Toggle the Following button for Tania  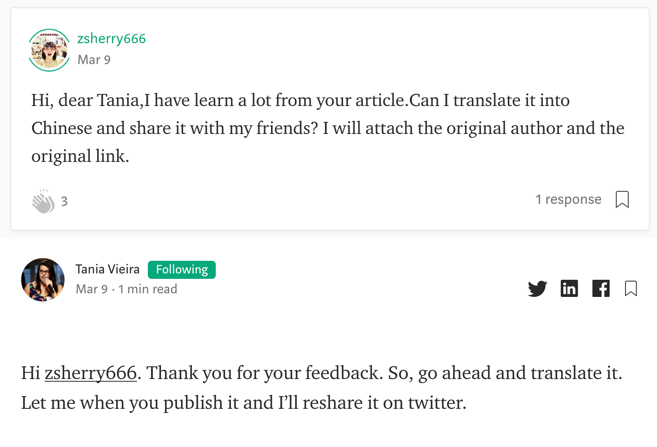click(x=182, y=269)
